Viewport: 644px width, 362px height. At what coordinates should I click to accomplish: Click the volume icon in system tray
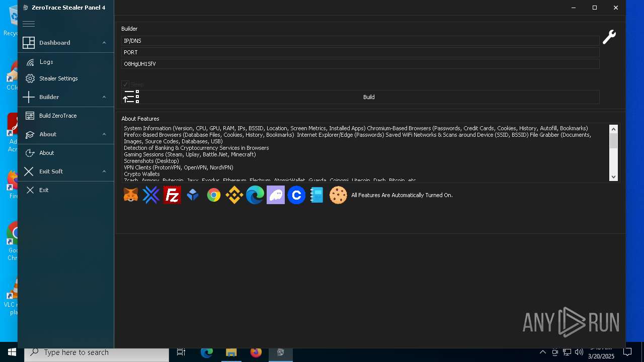[579, 352]
